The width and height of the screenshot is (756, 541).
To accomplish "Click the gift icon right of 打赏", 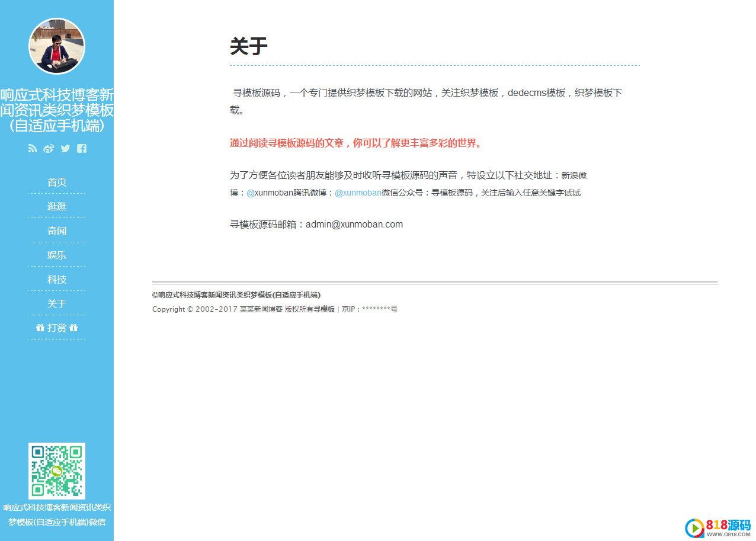I will [x=73, y=328].
